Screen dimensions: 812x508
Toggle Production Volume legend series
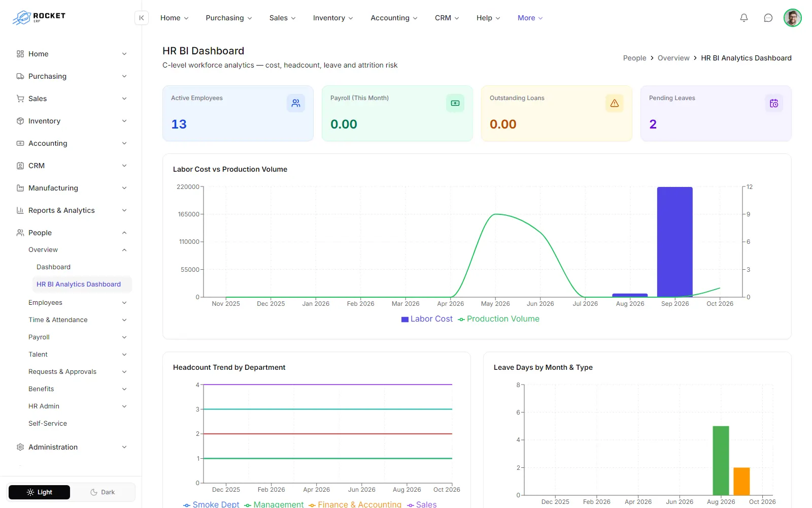click(498, 319)
